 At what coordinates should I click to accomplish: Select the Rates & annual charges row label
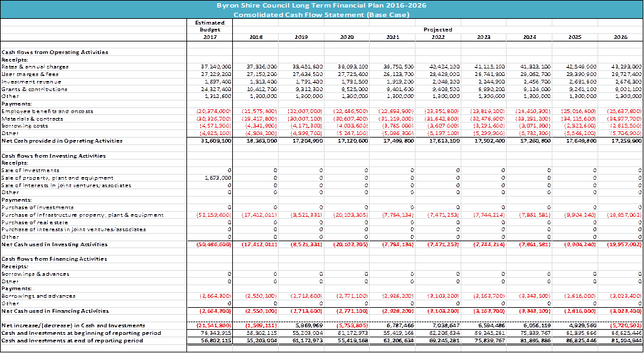coord(35,67)
